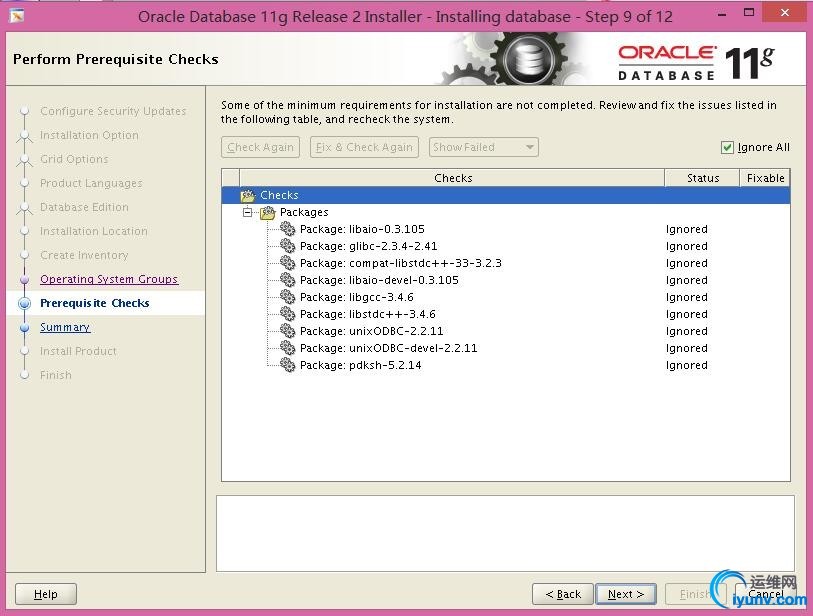813x616 pixels.
Task: Click the Summary step bullet marker
Action: tap(24, 328)
